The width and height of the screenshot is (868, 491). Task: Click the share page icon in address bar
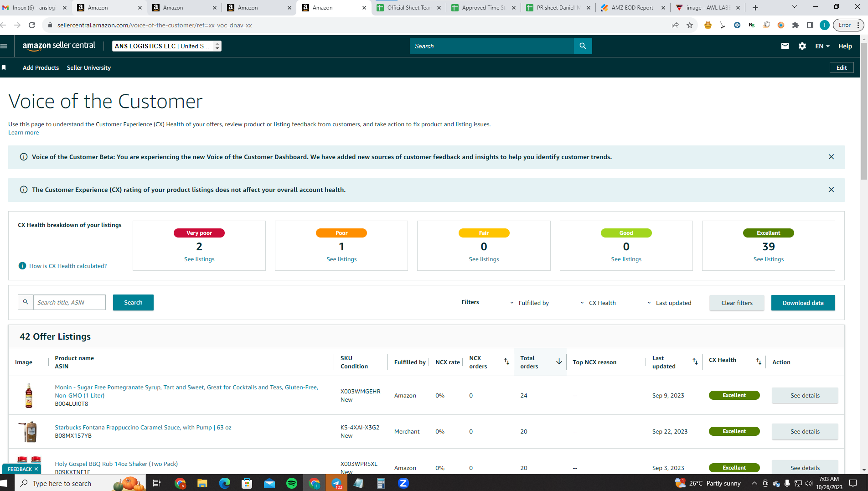pos(675,25)
